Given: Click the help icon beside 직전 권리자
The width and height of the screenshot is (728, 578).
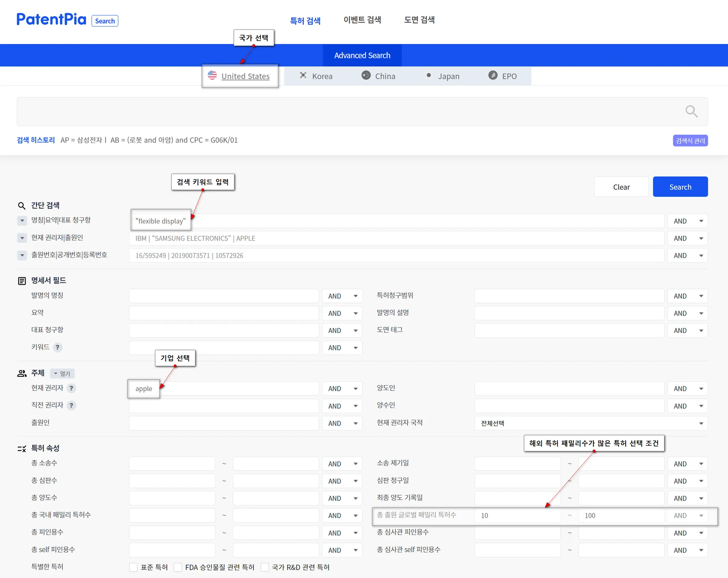Looking at the screenshot, I should pyautogui.click(x=71, y=405).
